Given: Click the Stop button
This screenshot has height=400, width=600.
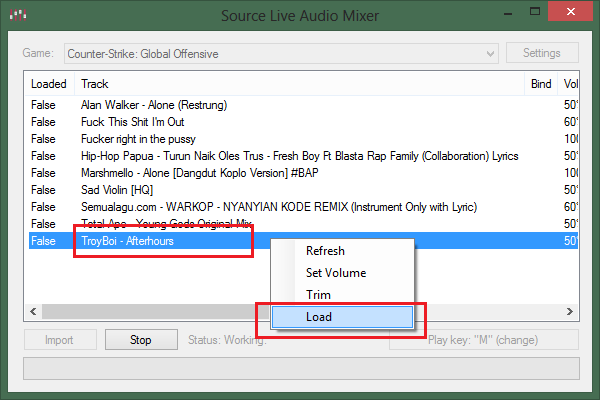Looking at the screenshot, I should click(x=141, y=340).
